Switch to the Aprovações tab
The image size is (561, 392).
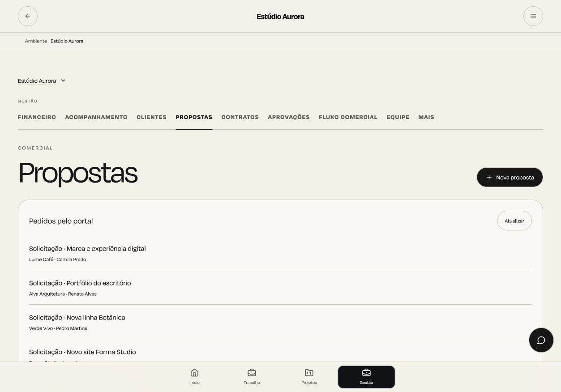click(x=289, y=117)
